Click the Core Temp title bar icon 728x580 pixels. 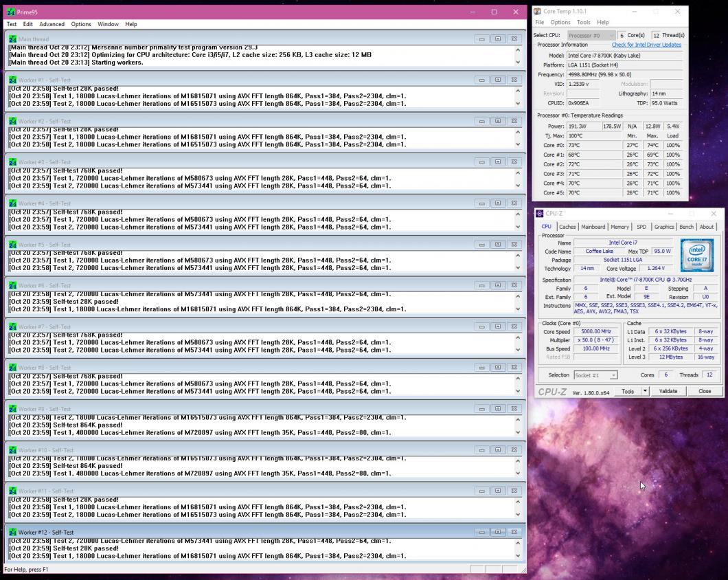[x=537, y=11]
